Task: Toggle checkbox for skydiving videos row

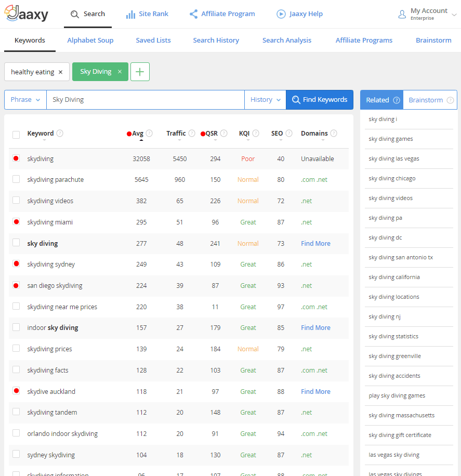Action: pyautogui.click(x=16, y=201)
